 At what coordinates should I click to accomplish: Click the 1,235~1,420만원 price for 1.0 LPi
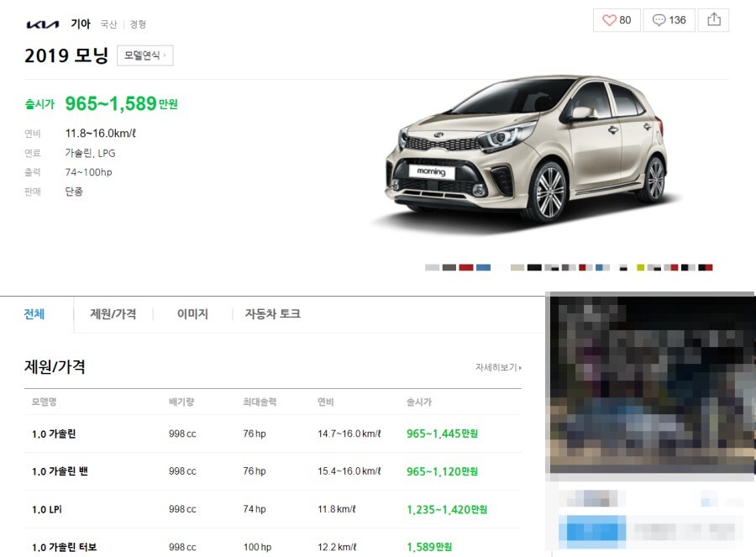[447, 509]
